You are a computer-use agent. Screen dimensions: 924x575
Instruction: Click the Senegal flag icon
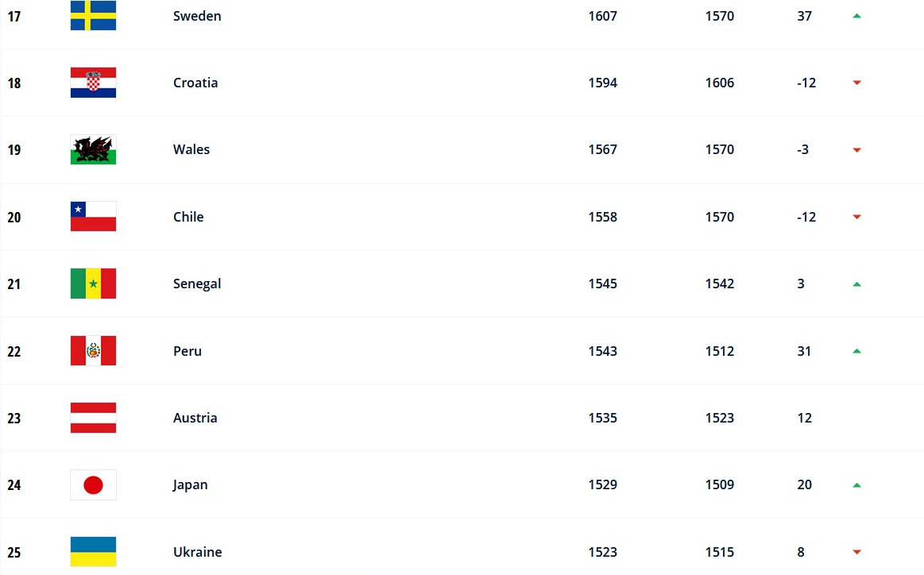pos(93,284)
